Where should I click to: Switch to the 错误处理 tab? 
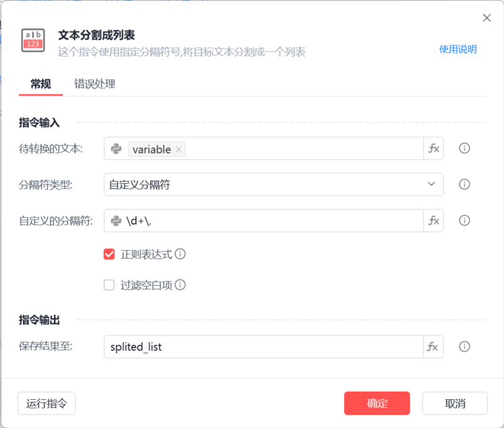(95, 84)
